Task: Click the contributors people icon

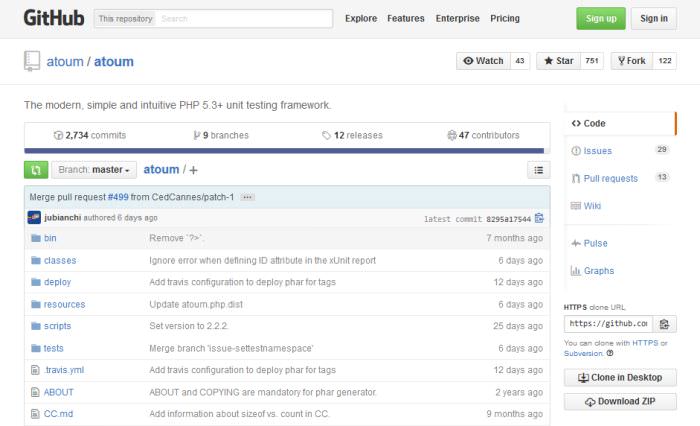Action: click(452, 135)
